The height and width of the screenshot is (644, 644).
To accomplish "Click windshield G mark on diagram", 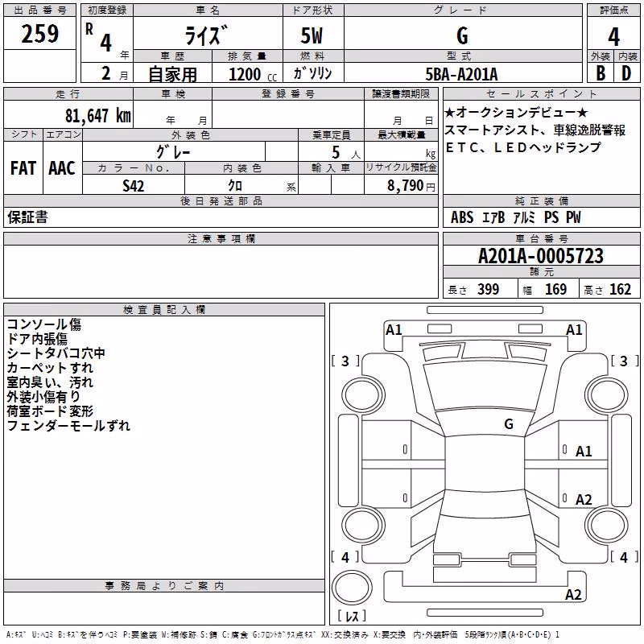I will tap(509, 423).
